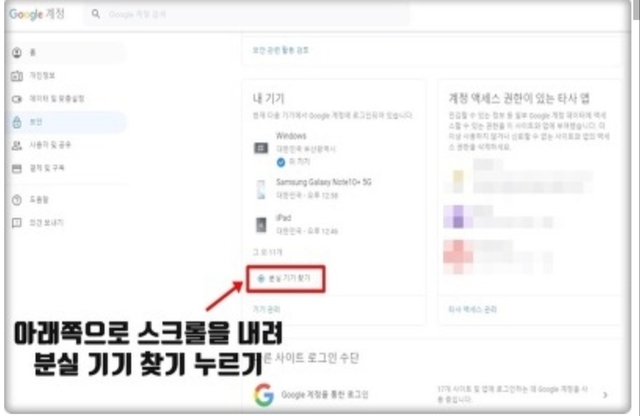Open 도움말 help icon
The image size is (640, 416).
pos(16,199)
